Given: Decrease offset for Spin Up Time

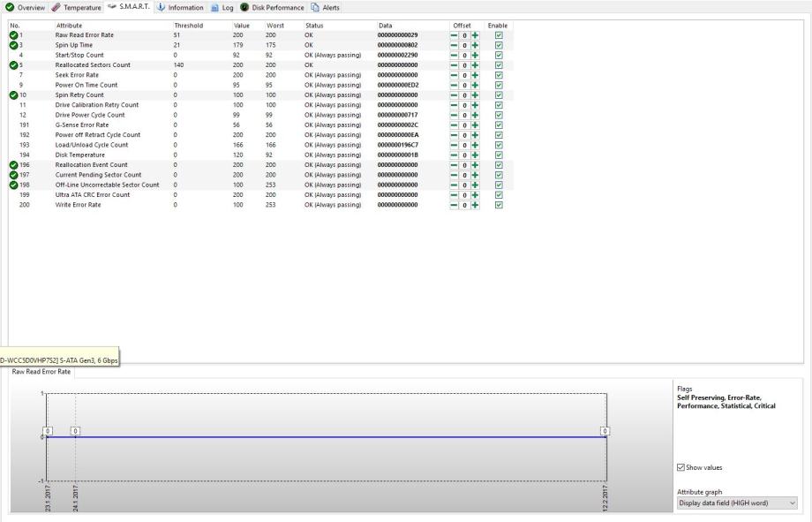Looking at the screenshot, I should tap(455, 45).
